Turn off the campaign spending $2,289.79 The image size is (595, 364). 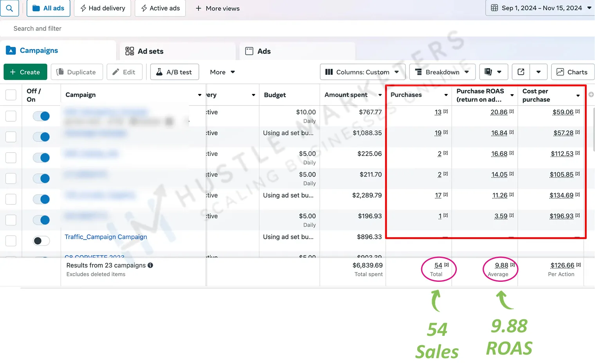point(41,199)
